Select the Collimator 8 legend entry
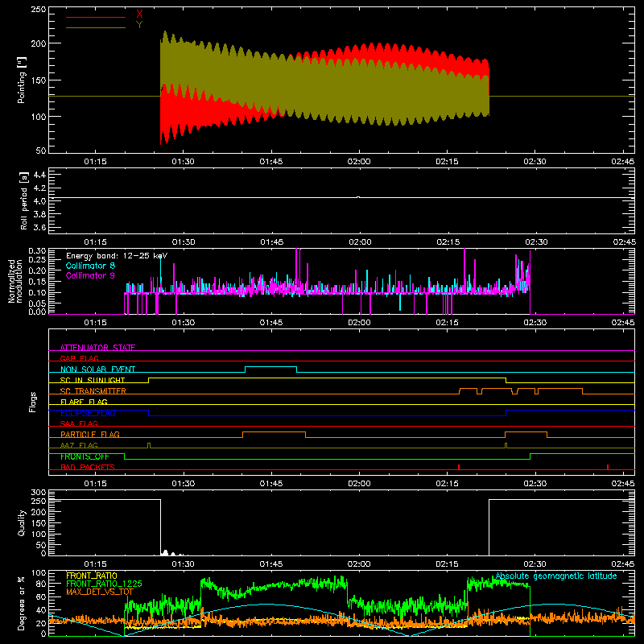644x644 pixels. pyautogui.click(x=90, y=266)
